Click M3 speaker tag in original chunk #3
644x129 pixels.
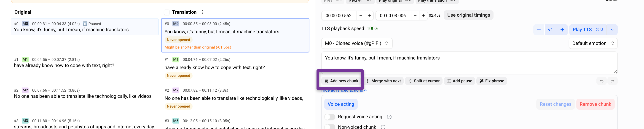pos(25,121)
